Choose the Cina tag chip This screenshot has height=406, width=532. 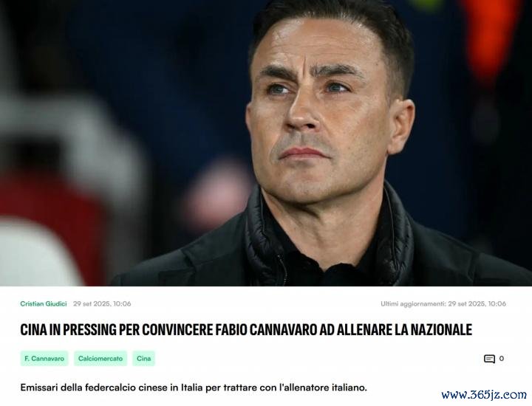[144, 359]
